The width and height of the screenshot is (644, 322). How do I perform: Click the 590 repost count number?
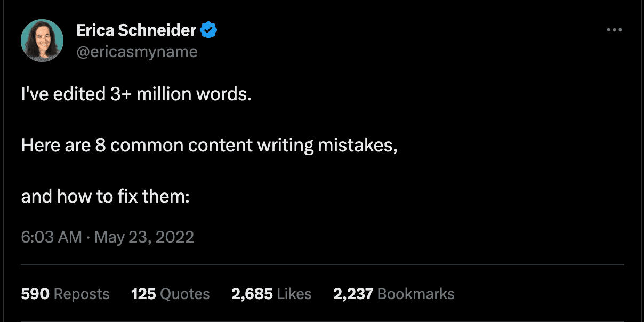[35, 294]
